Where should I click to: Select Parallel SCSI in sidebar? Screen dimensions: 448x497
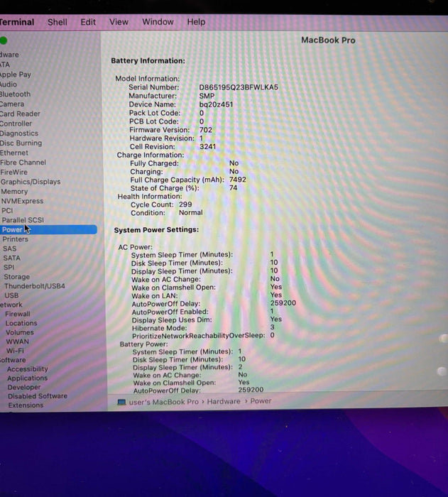pyautogui.click(x=23, y=220)
